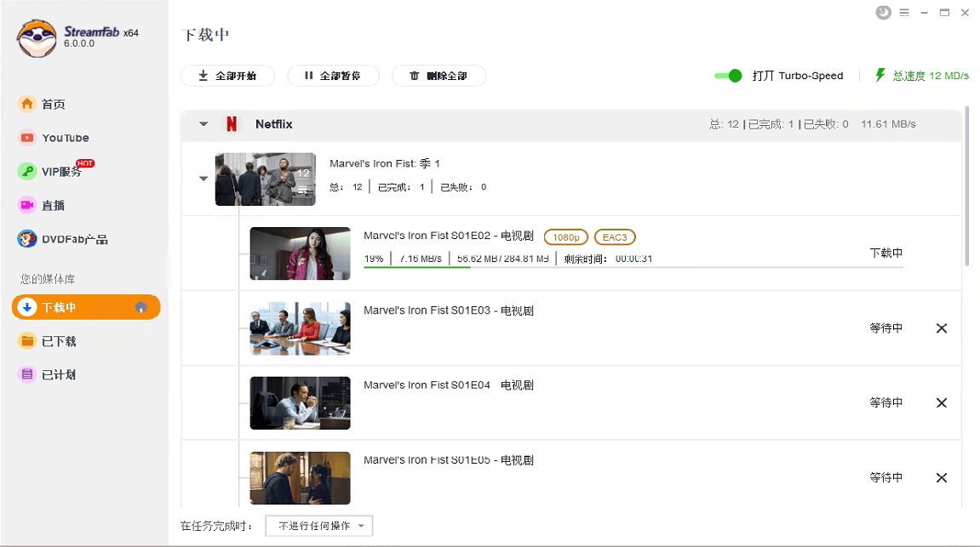Click 等待中 status of S01E04

click(x=886, y=402)
